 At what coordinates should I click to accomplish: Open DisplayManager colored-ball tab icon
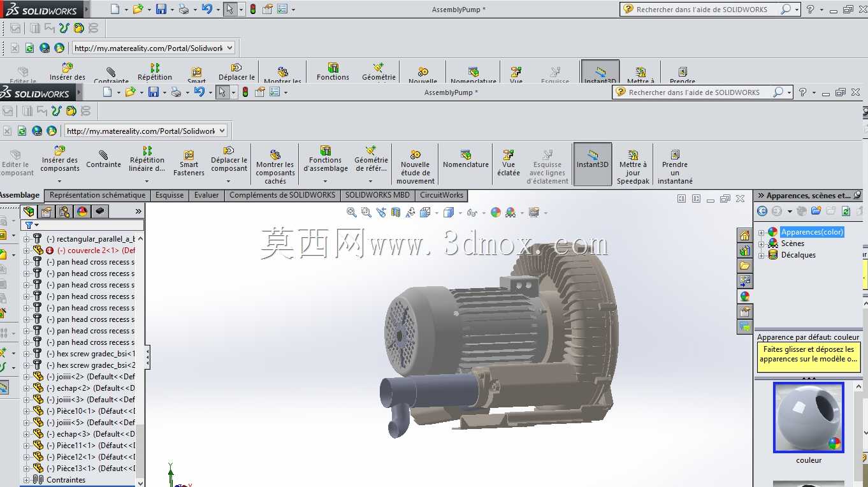82,212
